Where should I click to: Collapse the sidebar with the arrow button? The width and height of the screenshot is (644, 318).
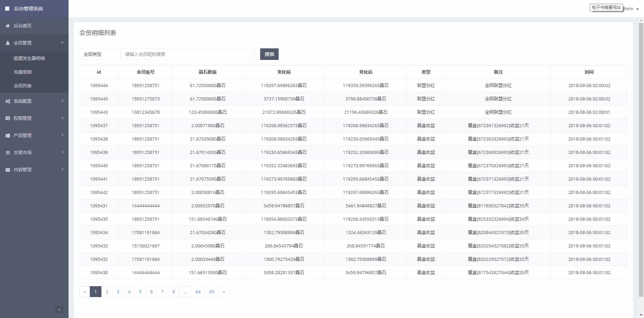[59, 310]
